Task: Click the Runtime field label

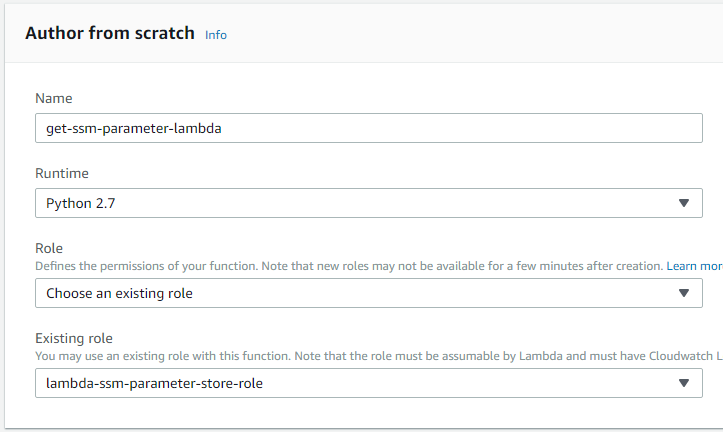Action: tap(61, 173)
